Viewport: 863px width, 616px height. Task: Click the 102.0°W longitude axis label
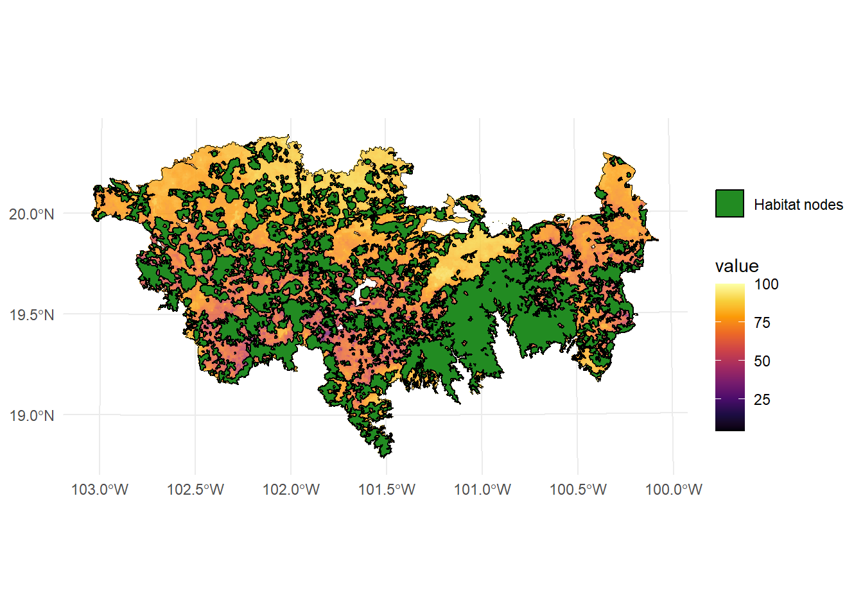[x=291, y=490]
